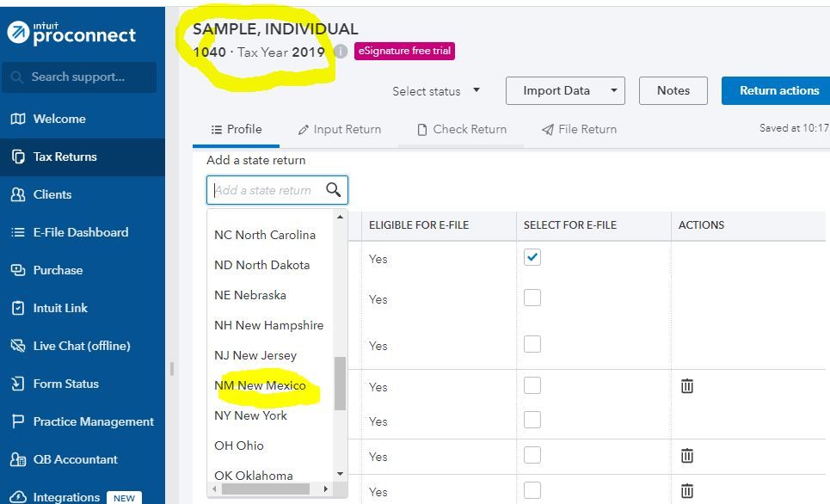This screenshot has height=504, width=830.
Task: Click the Notes button
Action: (x=673, y=91)
